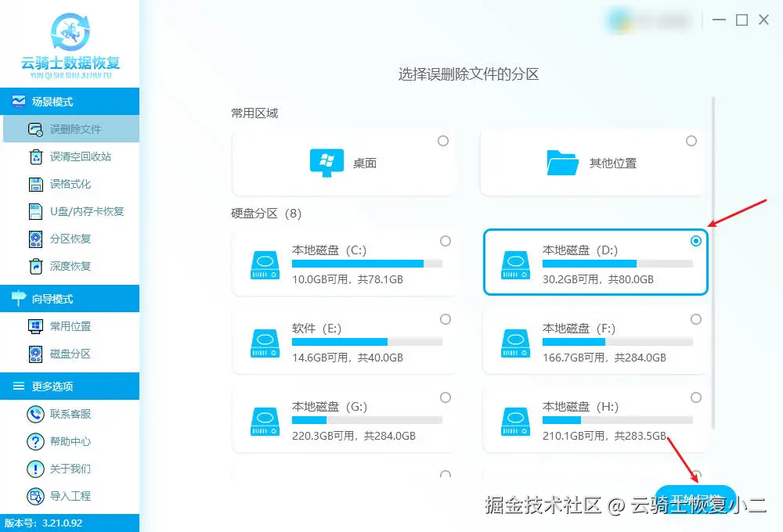
Task: Open the 误清空回收站 menu item
Action: [70, 156]
